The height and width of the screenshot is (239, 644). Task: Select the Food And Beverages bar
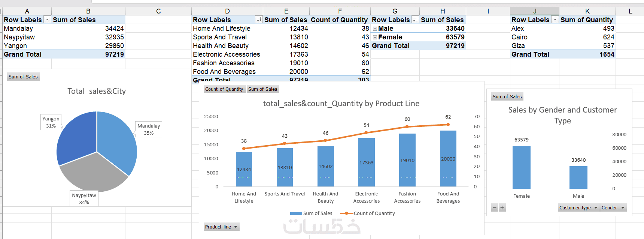pos(448,158)
